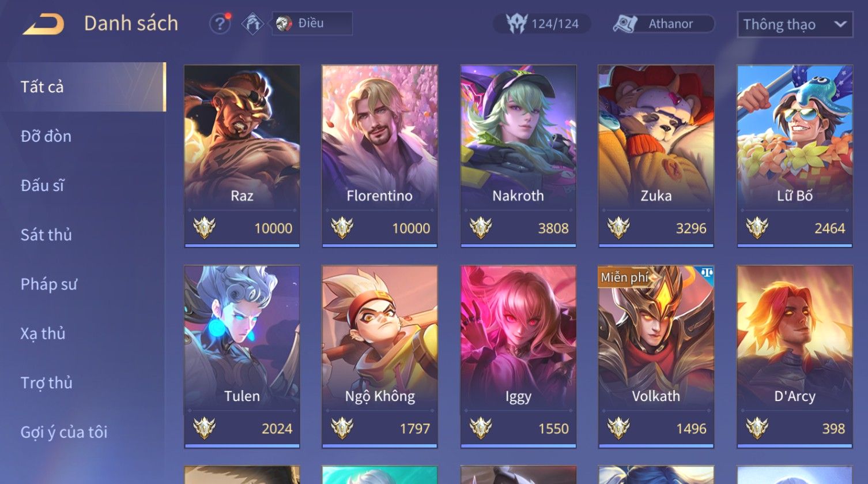Viewport: 868px width, 484px height.
Task: Open the hero count helmet icon 124/124
Action: (x=517, y=24)
